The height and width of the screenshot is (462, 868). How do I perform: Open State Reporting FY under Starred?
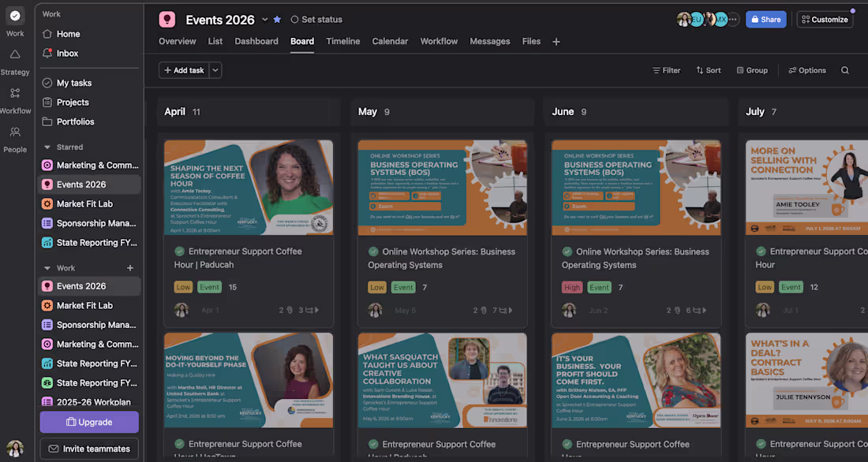[x=90, y=242]
